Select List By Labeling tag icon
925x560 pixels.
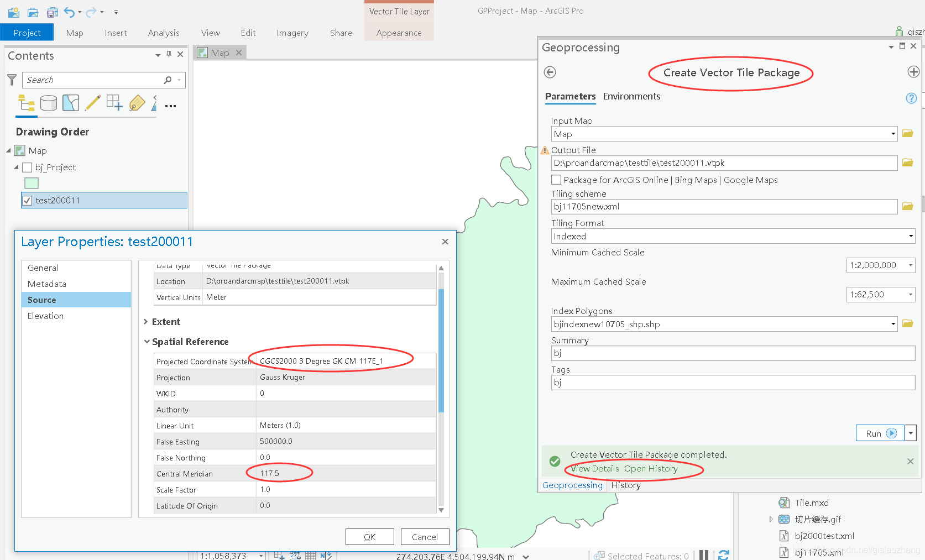pyautogui.click(x=137, y=103)
